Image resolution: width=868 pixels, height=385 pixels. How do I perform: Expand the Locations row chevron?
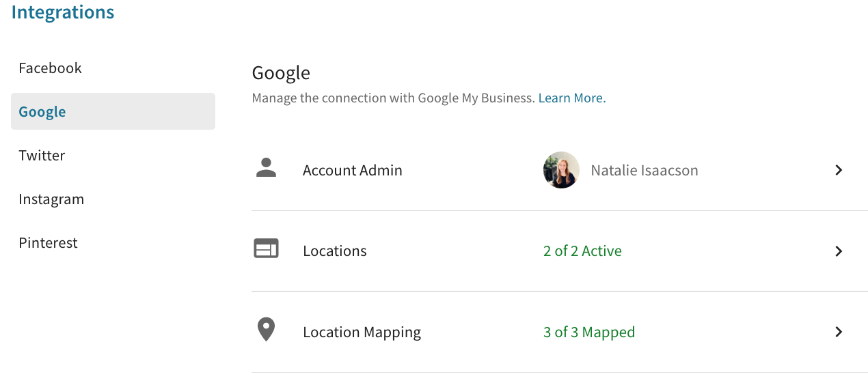[839, 251]
